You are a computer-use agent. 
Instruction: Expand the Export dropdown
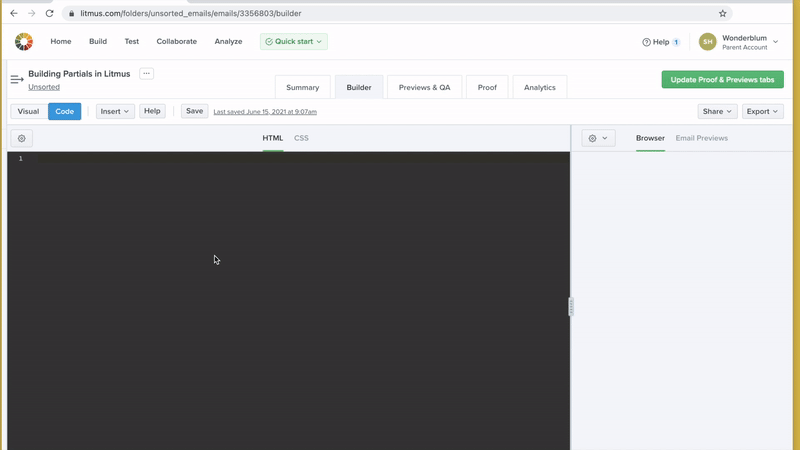tap(762, 112)
